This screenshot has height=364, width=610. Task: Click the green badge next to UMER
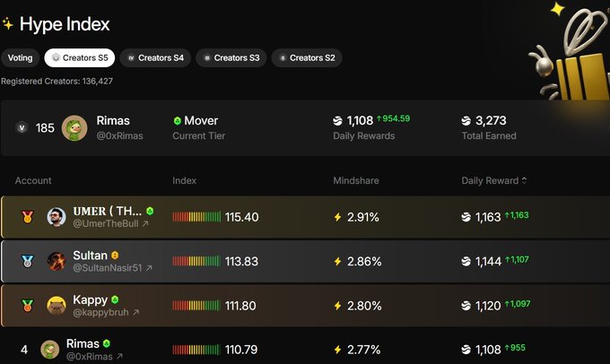[150, 211]
